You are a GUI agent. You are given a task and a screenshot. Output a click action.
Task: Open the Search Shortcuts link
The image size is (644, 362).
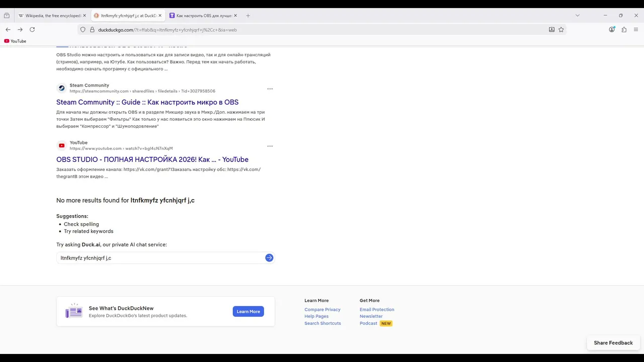tap(323, 323)
